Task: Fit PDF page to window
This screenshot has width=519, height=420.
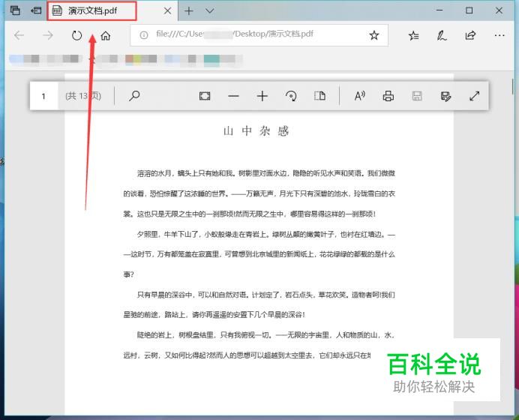Action: [205, 96]
